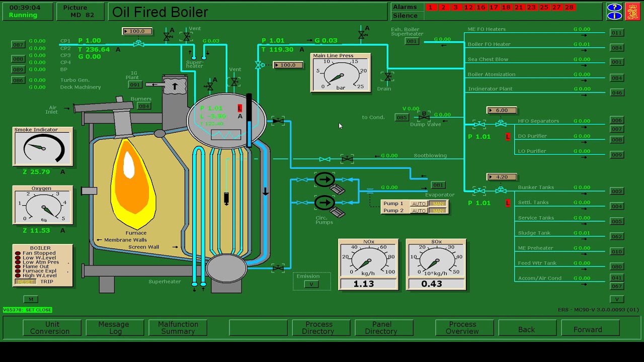Click the Sootblowing shutoff valve icon
The height and width of the screenshot is (362, 644).
pos(347,159)
